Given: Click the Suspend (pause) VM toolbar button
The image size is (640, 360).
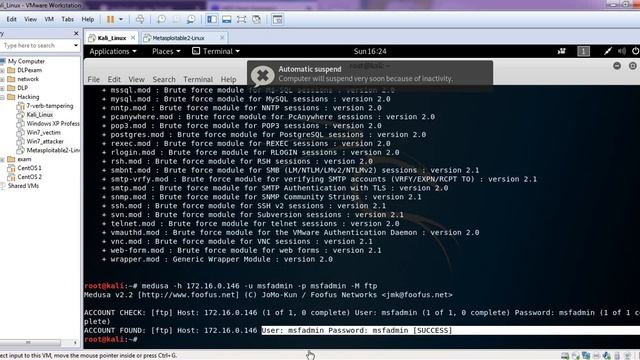Looking at the screenshot, I should 111,19.
